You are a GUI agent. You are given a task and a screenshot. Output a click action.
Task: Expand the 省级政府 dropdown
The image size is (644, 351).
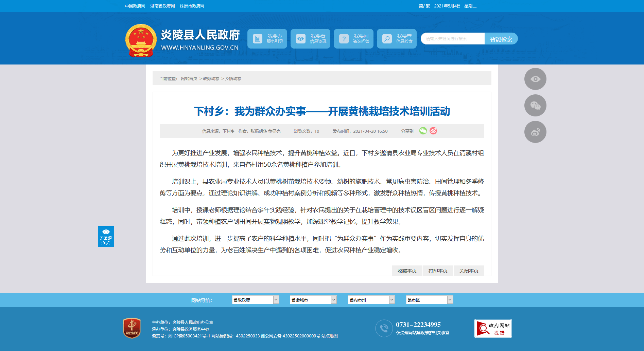[256, 300]
